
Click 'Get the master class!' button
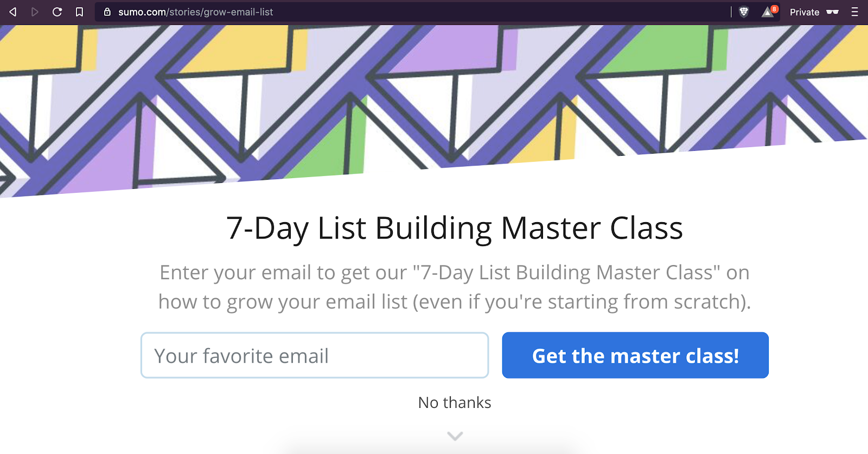635,355
